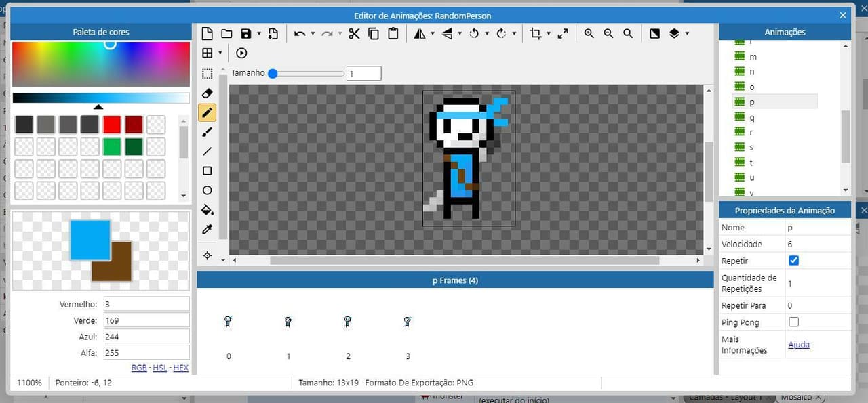Select the rectangular selection tool

point(208,73)
